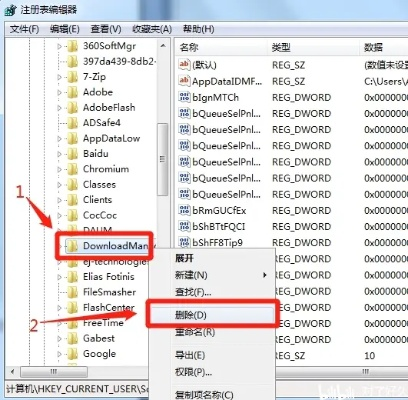Click the 397da439-8db2- folder icon

click(72, 61)
